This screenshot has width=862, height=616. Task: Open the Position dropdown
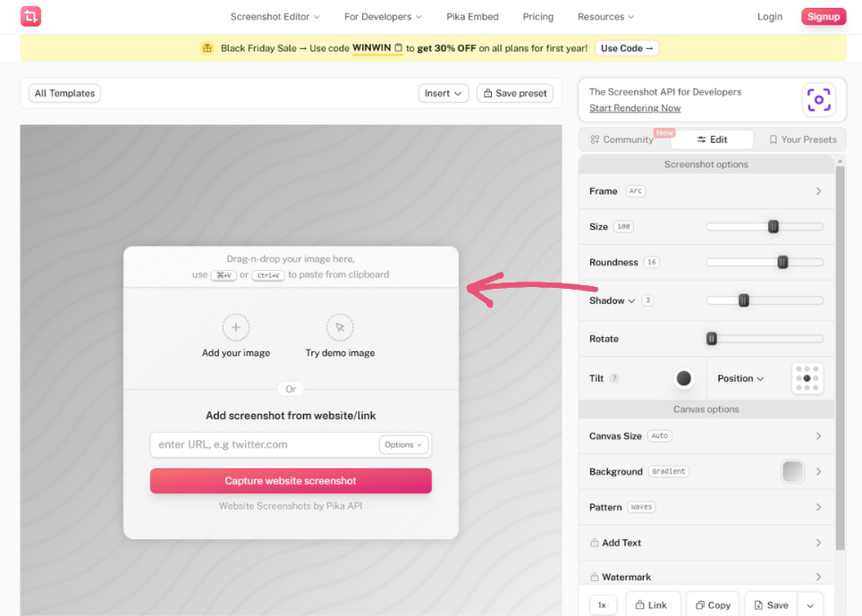point(740,378)
